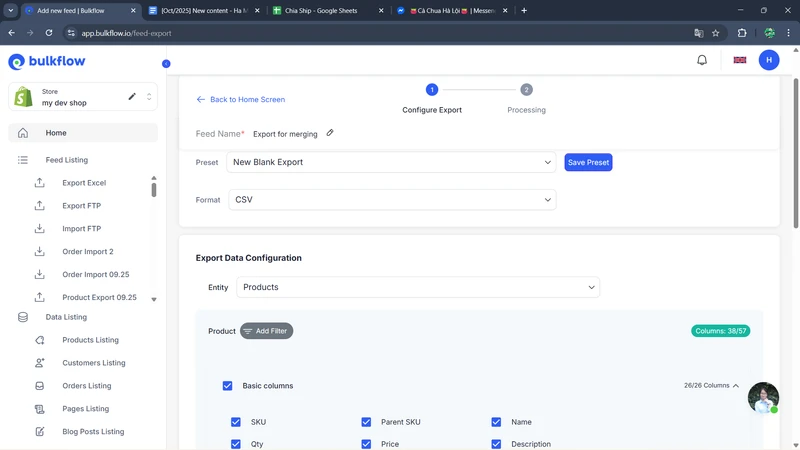Open the Preset dropdown
This screenshot has width=800, height=450.
(x=392, y=162)
